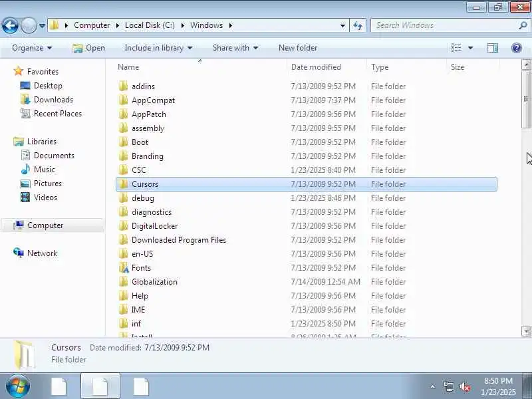This screenshot has width=532, height=399.
Task: Open the view options dropdown arrow
Action: tap(471, 48)
